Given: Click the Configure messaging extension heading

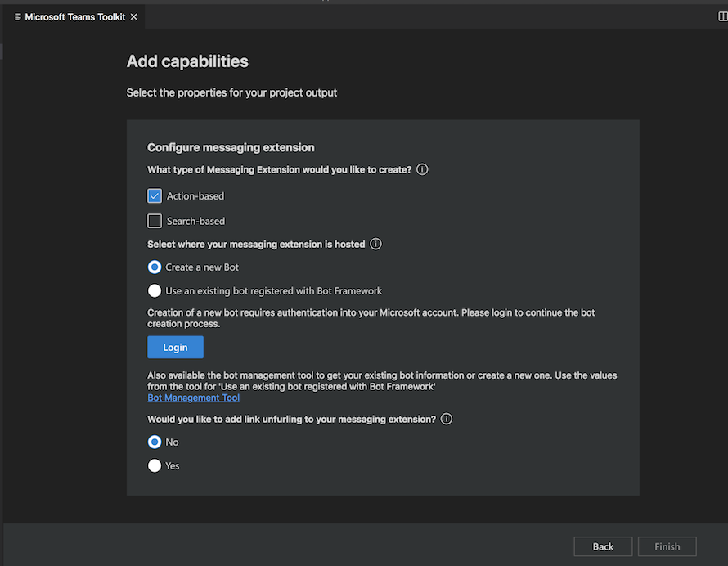Looking at the screenshot, I should [231, 148].
